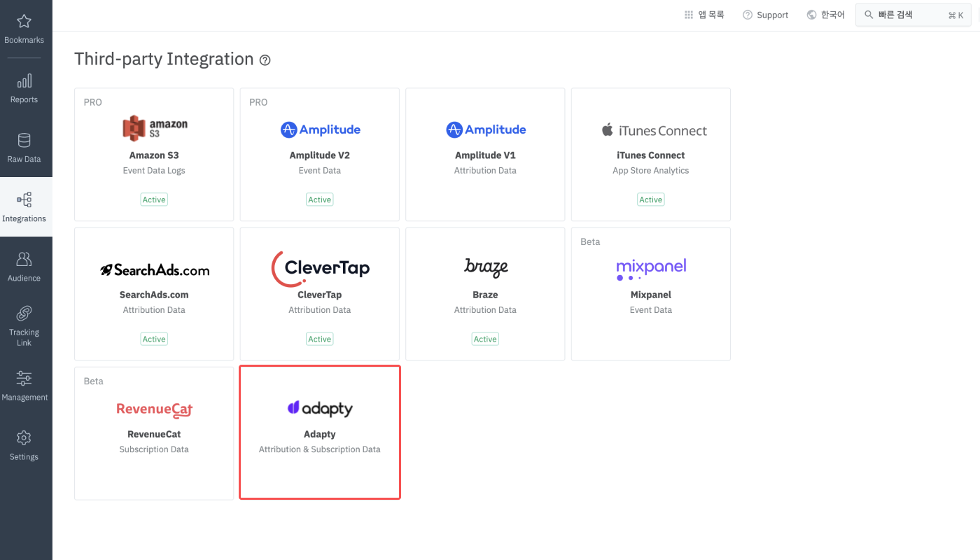The image size is (980, 560).
Task: Click the Amazon S3 card title
Action: pyautogui.click(x=154, y=155)
